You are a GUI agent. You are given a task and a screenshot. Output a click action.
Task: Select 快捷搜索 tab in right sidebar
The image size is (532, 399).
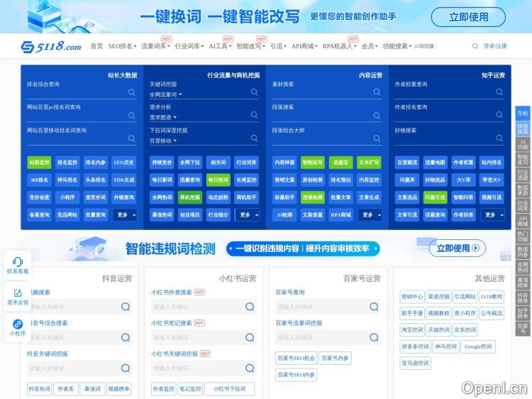pyautogui.click(x=522, y=129)
